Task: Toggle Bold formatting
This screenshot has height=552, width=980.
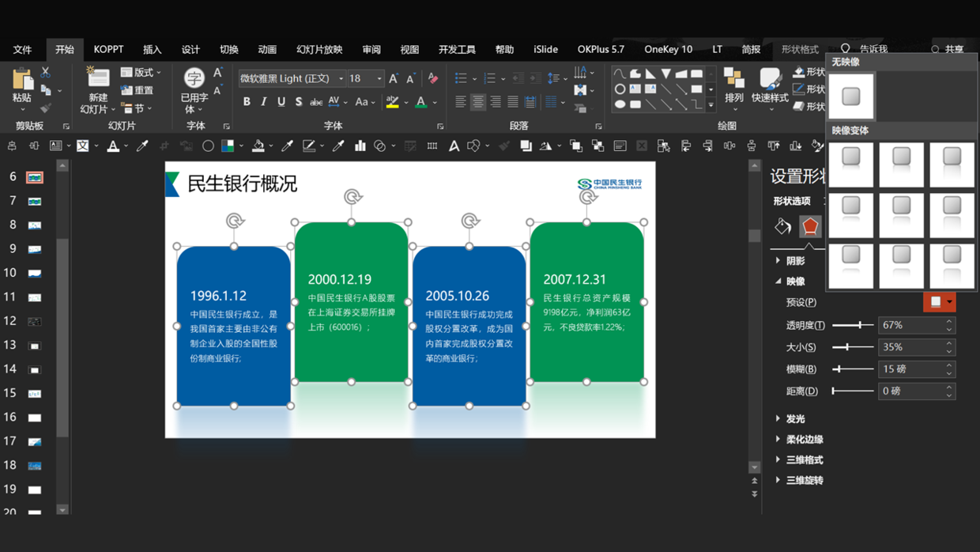Action: click(x=247, y=102)
